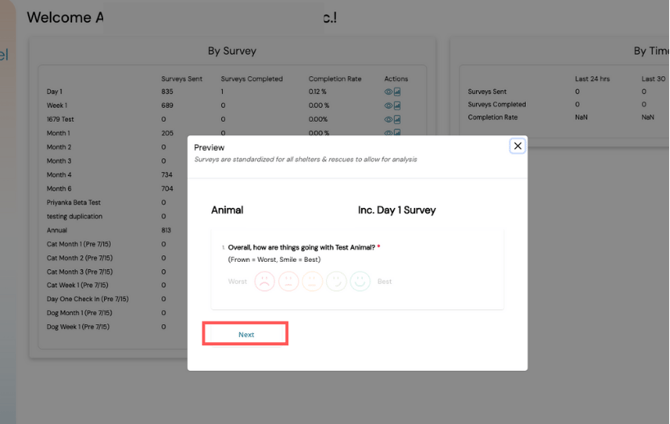The width and height of the screenshot is (670, 424).
Task: Click the Completion Rate column header
Action: point(336,78)
